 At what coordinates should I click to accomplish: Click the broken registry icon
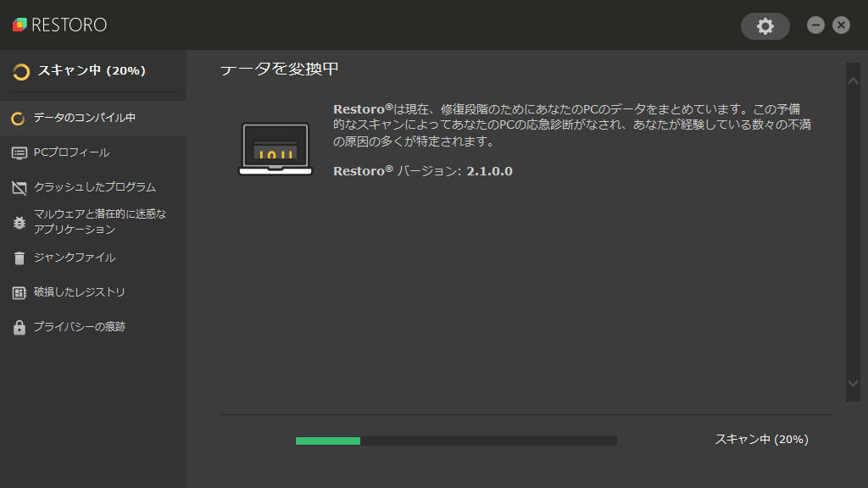[x=19, y=292]
